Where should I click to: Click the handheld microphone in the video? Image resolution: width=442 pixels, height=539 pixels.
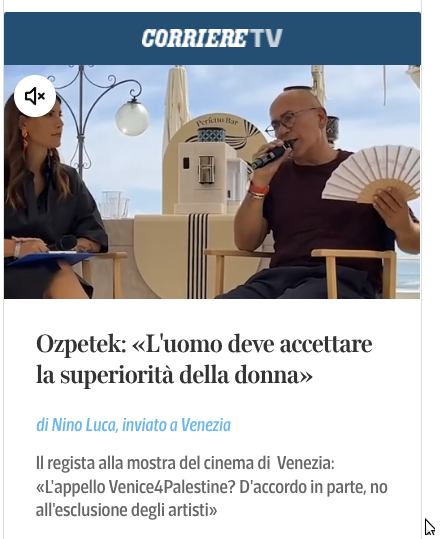[271, 156]
